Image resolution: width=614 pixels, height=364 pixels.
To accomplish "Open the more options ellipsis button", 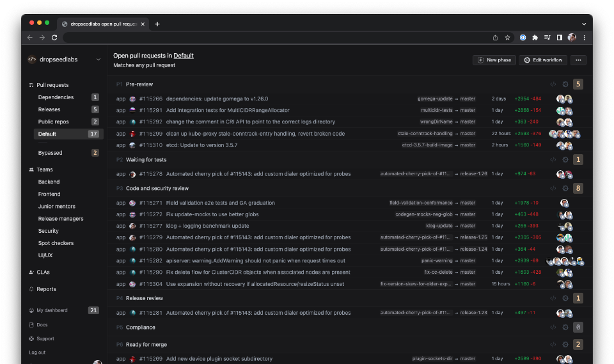I will coord(578,60).
